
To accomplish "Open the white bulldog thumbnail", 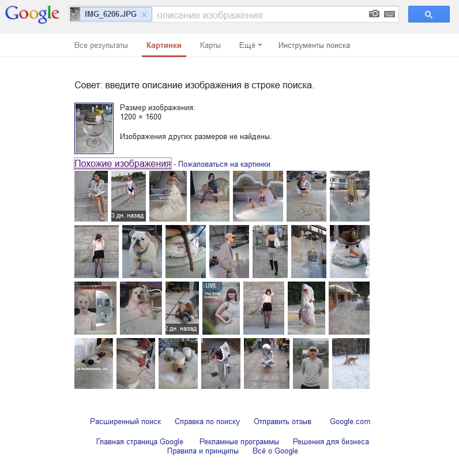I will (x=142, y=252).
